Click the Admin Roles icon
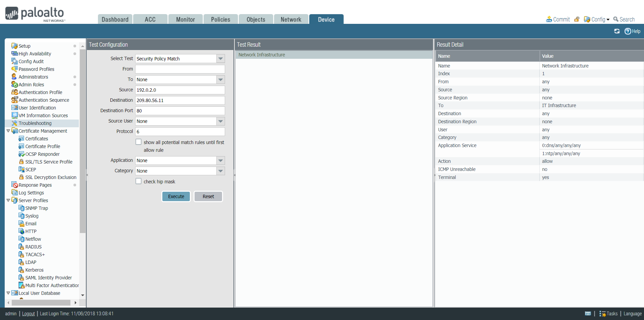This screenshot has width=644, height=320. coord(14,85)
